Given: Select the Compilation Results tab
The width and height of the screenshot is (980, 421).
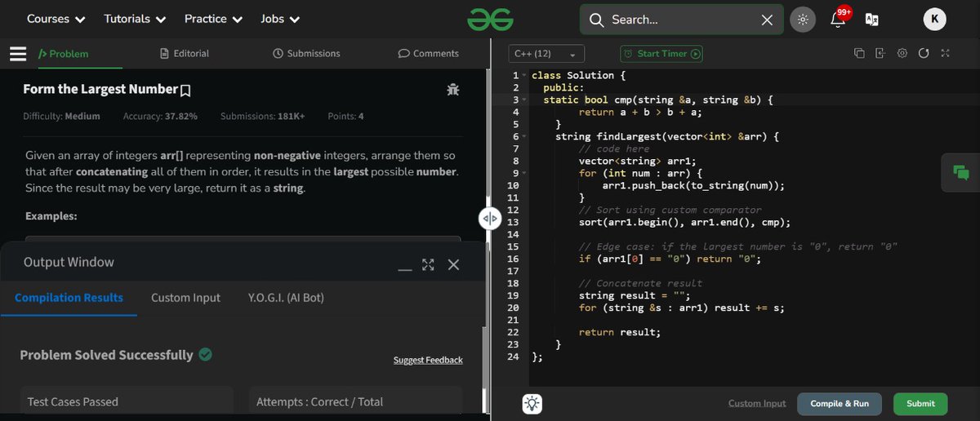Looking at the screenshot, I should (x=69, y=298).
